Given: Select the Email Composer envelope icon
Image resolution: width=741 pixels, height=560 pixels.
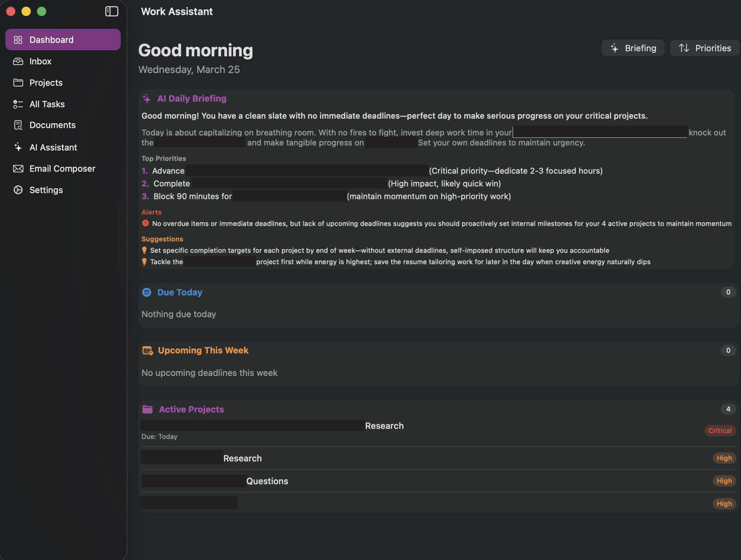Looking at the screenshot, I should click(x=18, y=168).
